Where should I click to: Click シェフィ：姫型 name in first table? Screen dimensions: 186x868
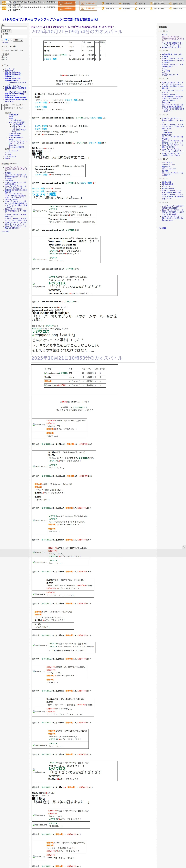point(50,59)
